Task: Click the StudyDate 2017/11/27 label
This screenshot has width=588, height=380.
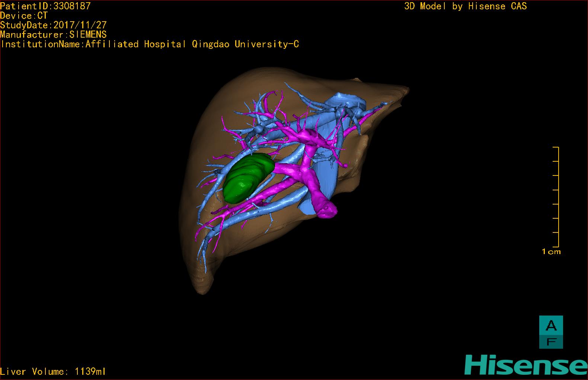Action: [x=53, y=25]
